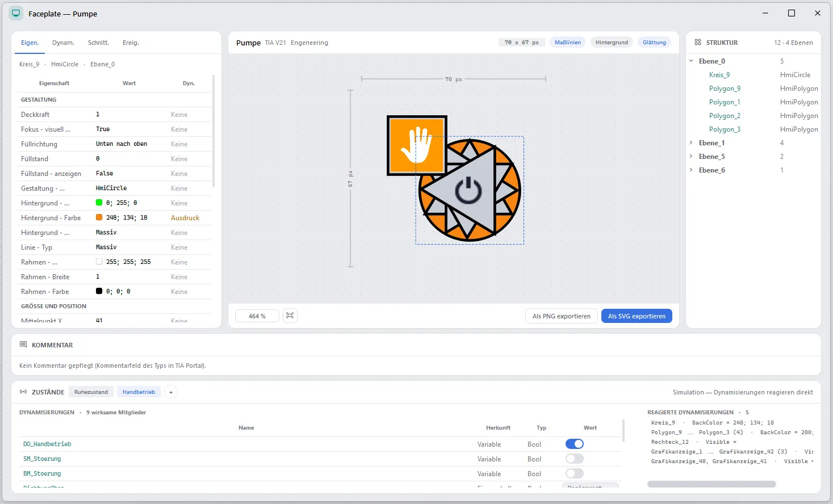Click the Deckkraft value 1
The image size is (833, 504).
tap(98, 115)
